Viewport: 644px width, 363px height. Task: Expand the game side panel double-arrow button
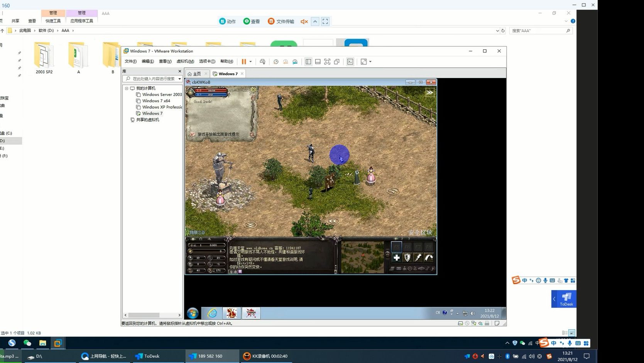point(429,93)
